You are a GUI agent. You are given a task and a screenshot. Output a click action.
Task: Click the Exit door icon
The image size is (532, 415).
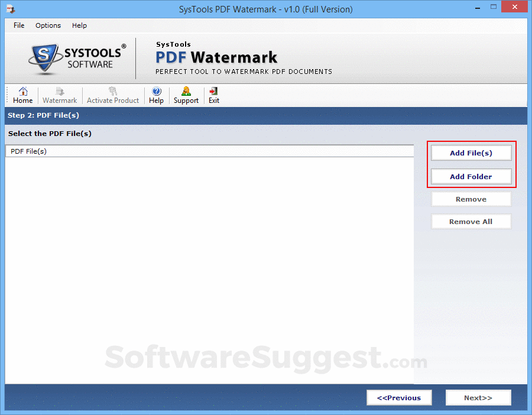coord(213,91)
